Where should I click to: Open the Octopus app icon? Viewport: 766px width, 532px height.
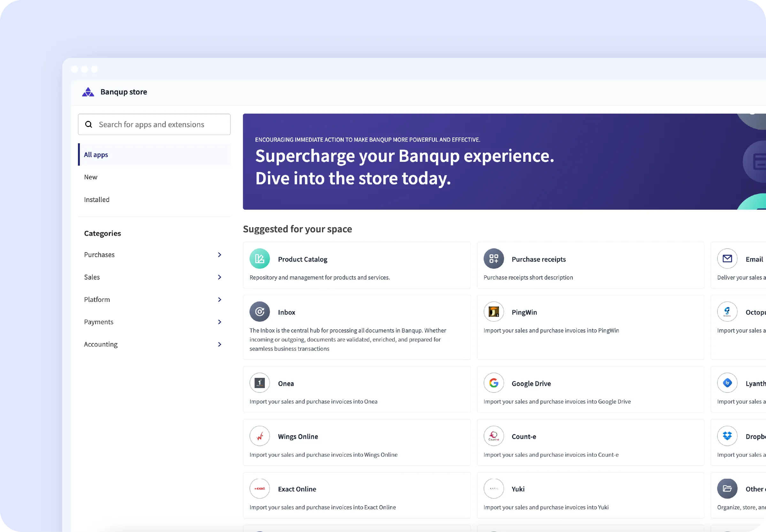pos(727,312)
